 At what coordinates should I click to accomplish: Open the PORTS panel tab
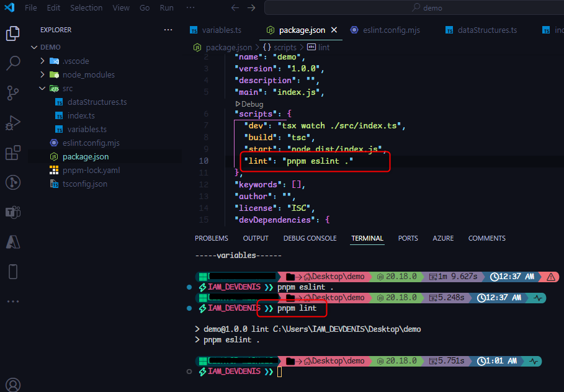[408, 238]
